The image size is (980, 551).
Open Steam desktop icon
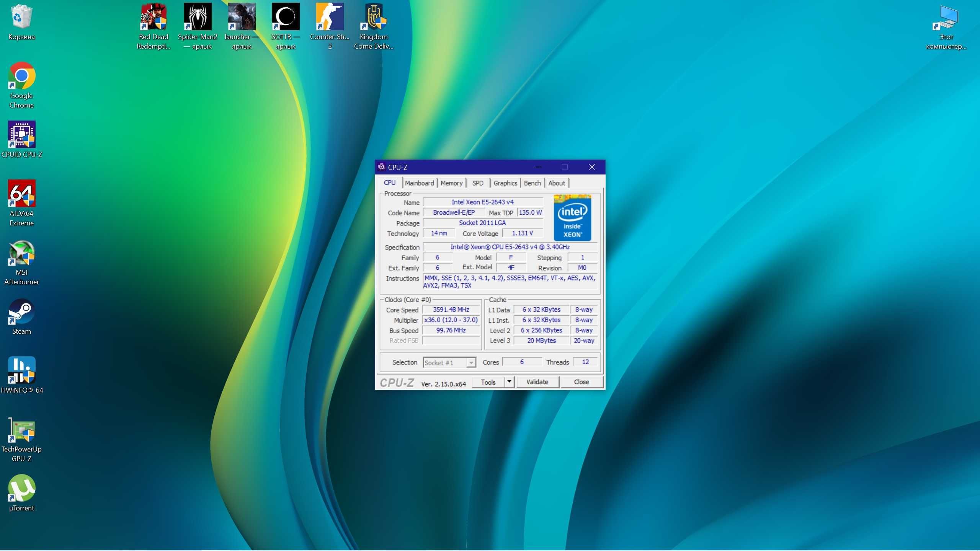pyautogui.click(x=21, y=316)
